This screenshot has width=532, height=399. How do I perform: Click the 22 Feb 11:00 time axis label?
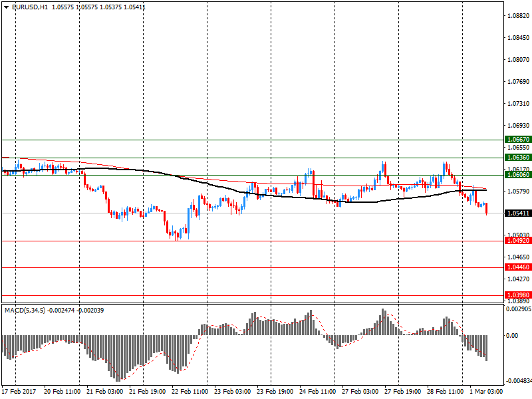pos(190,391)
